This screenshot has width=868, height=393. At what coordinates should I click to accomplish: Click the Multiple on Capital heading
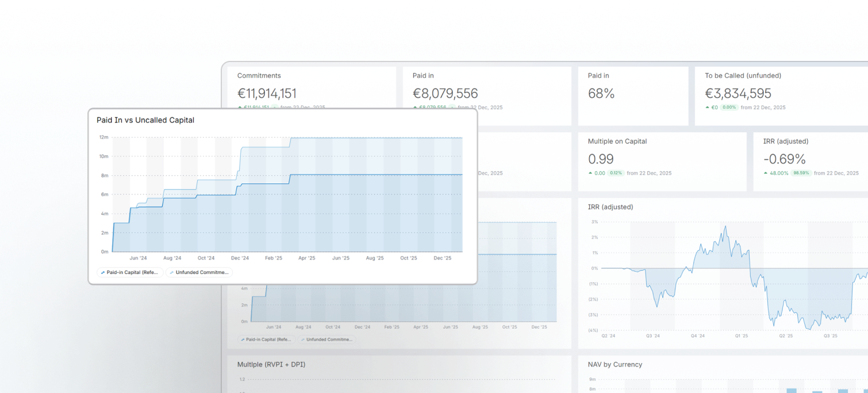click(x=618, y=141)
